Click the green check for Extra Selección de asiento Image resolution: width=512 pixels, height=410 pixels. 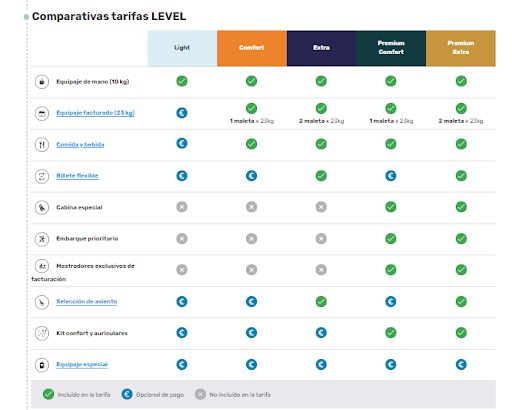click(x=321, y=302)
